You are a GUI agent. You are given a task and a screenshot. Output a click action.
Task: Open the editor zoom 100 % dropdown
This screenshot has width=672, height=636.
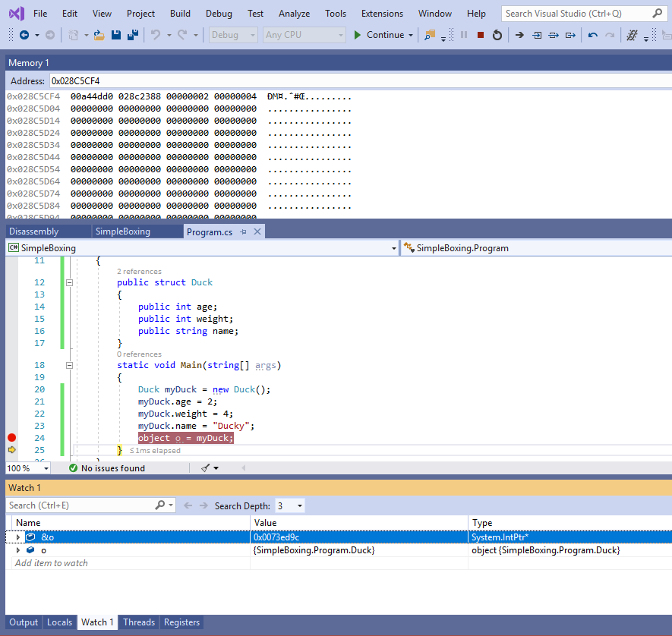click(x=46, y=468)
